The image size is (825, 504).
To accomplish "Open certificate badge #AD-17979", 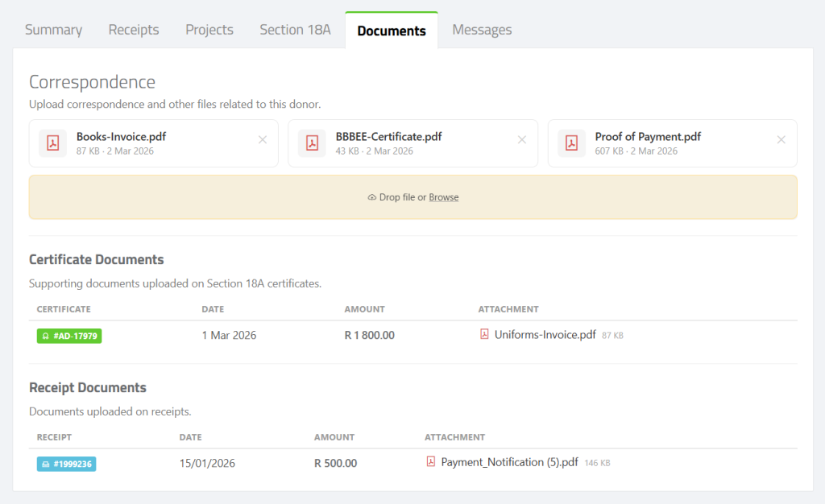I will click(69, 336).
